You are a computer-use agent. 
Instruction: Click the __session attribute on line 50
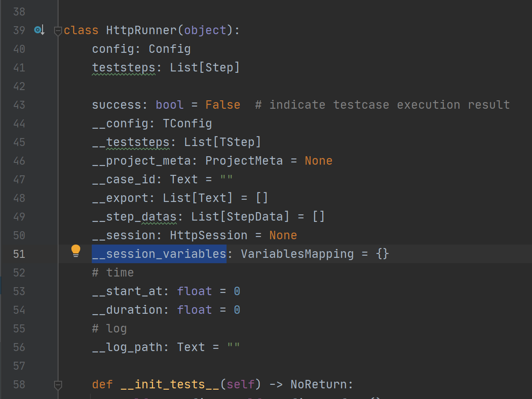pyautogui.click(x=124, y=235)
